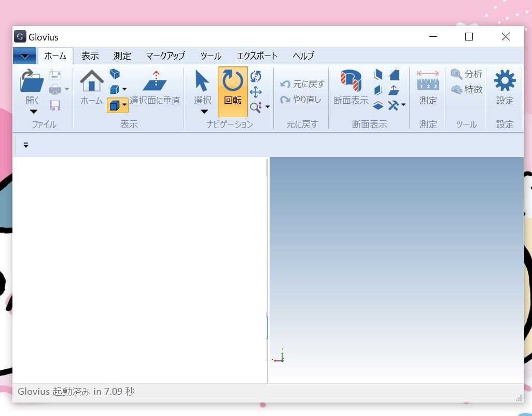Click やり直し to redo
Screen dimensions: 532x416
coord(304,99)
